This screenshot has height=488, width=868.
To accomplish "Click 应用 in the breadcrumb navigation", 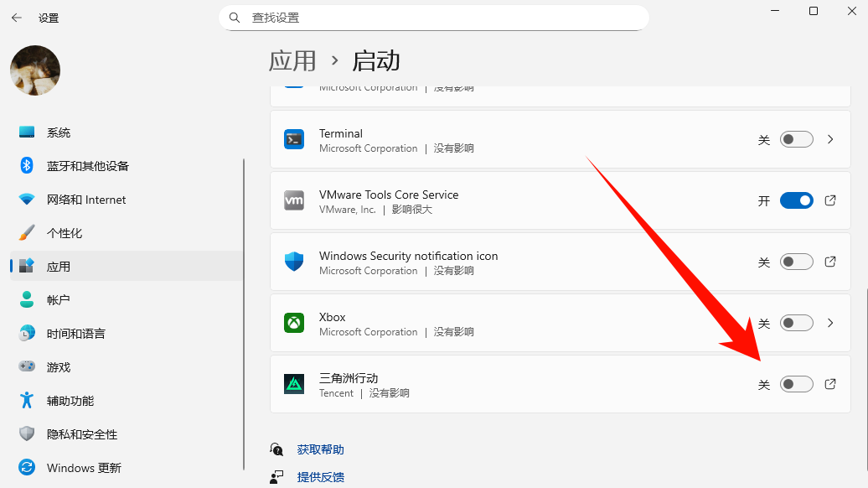I will 292,60.
